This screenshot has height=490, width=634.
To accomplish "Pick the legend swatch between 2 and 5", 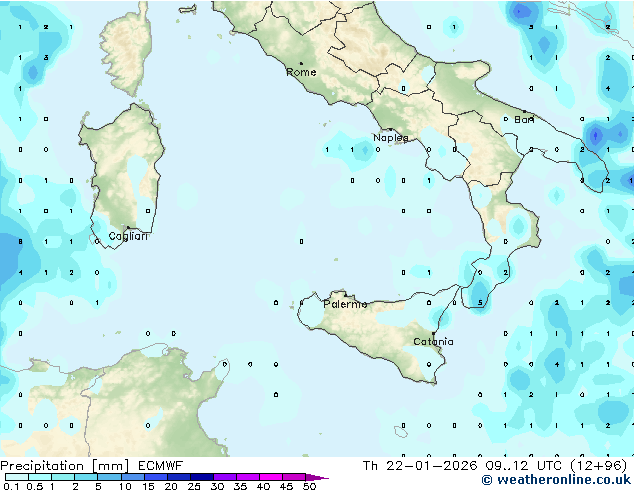I will click(x=86, y=477).
